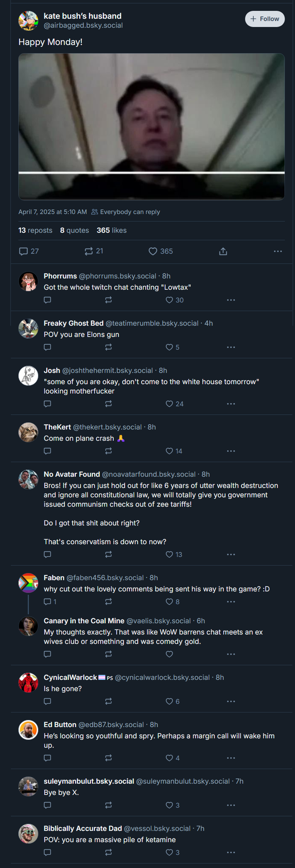
Task: Open reply on main post showing 27
Action: tap(29, 251)
